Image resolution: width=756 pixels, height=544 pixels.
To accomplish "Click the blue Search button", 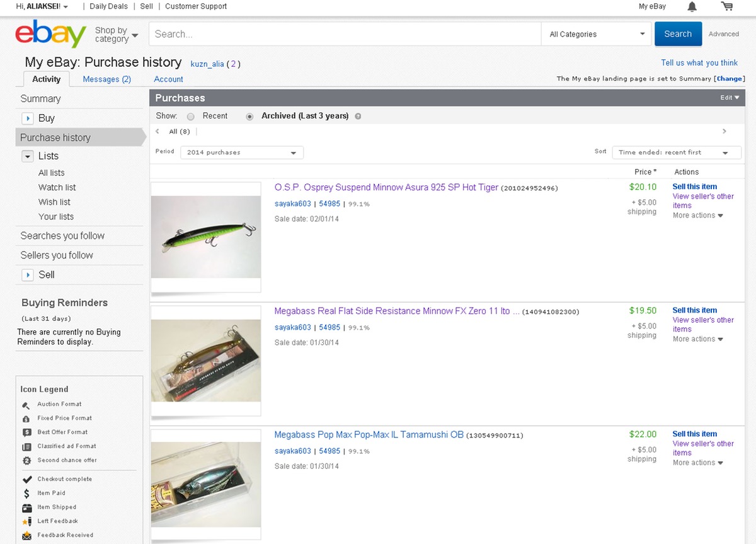I will [678, 34].
